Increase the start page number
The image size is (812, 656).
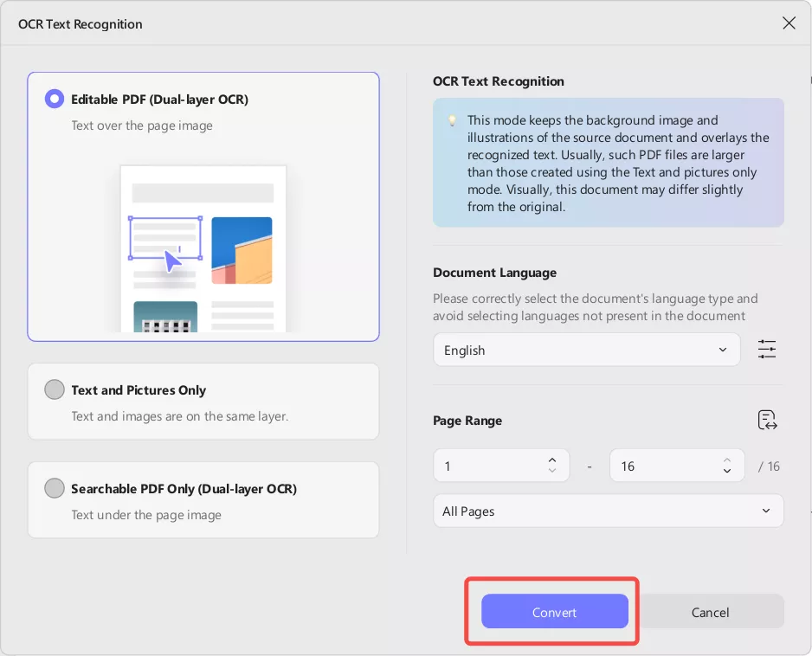tap(552, 460)
